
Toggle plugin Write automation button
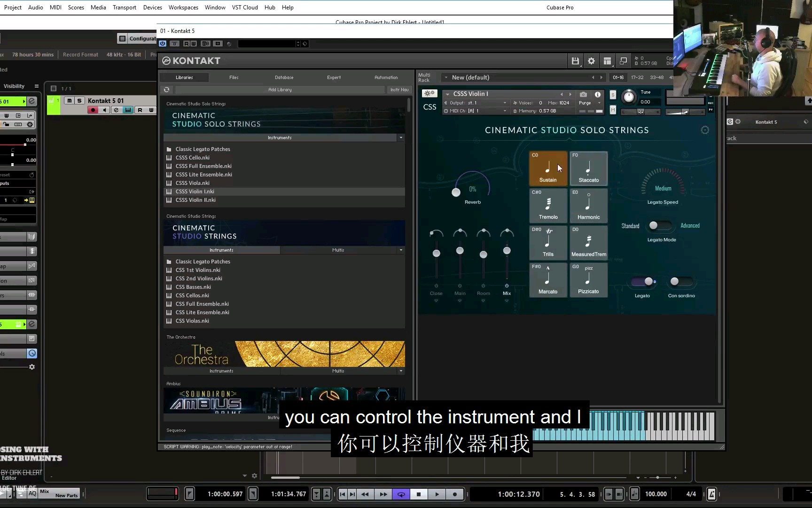(x=193, y=44)
